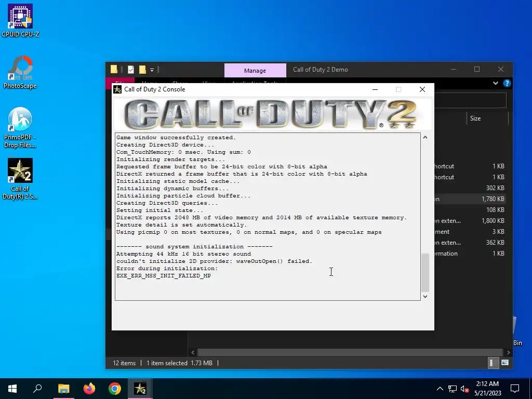Show hidden system tray icons
This screenshot has height=399, width=532.
(x=440, y=389)
